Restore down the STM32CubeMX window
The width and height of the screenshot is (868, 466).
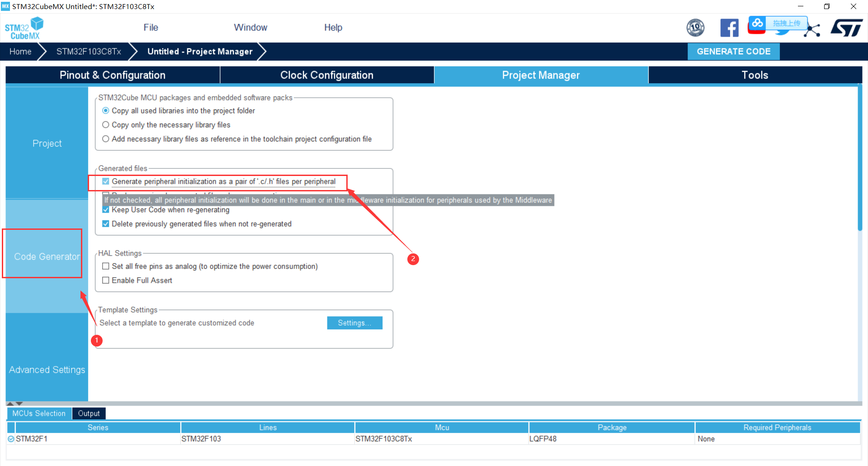(x=827, y=6)
